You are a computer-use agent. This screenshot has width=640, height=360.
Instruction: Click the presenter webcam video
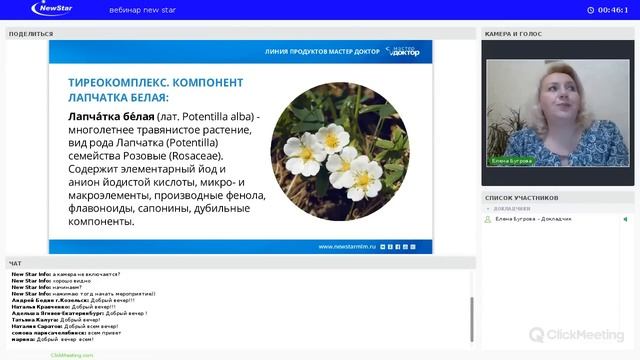pyautogui.click(x=558, y=113)
